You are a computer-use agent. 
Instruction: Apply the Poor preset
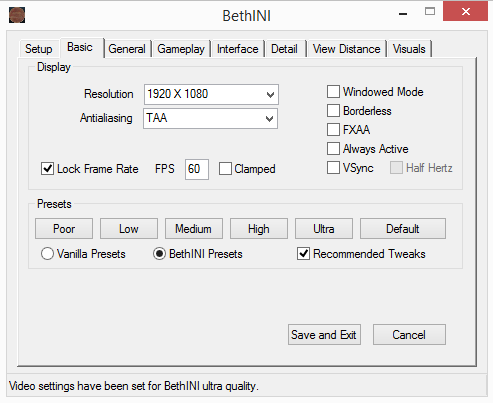(64, 229)
